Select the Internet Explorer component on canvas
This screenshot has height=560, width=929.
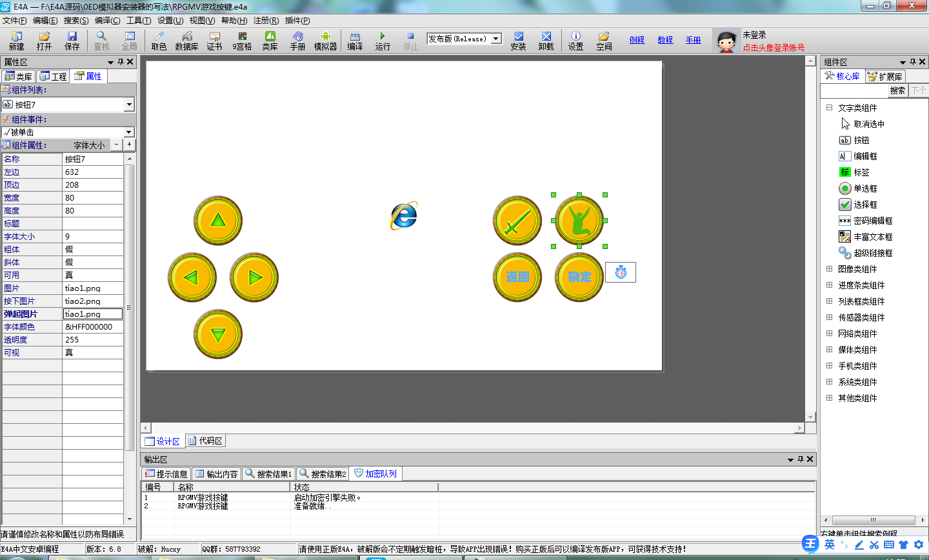coord(404,215)
